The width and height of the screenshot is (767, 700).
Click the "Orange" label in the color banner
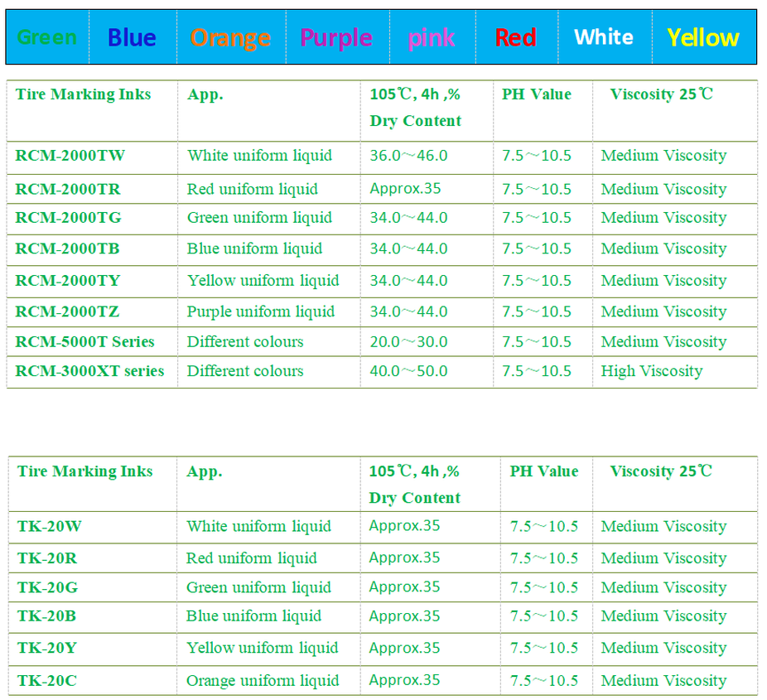tap(230, 39)
